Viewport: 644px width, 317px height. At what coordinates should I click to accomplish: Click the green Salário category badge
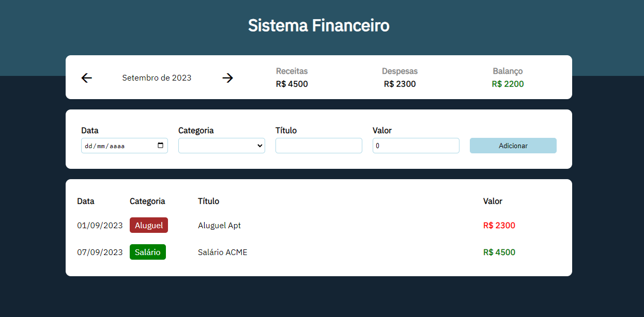[x=147, y=252]
